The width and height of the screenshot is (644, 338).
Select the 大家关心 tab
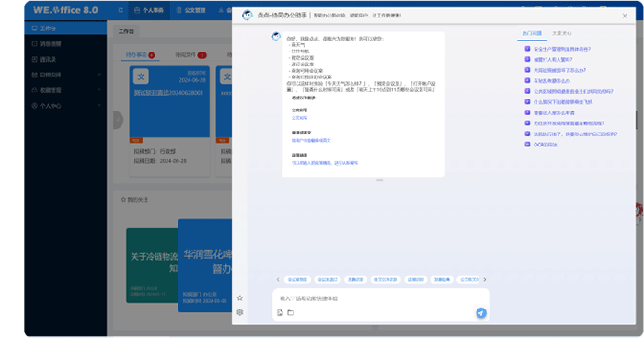click(562, 33)
